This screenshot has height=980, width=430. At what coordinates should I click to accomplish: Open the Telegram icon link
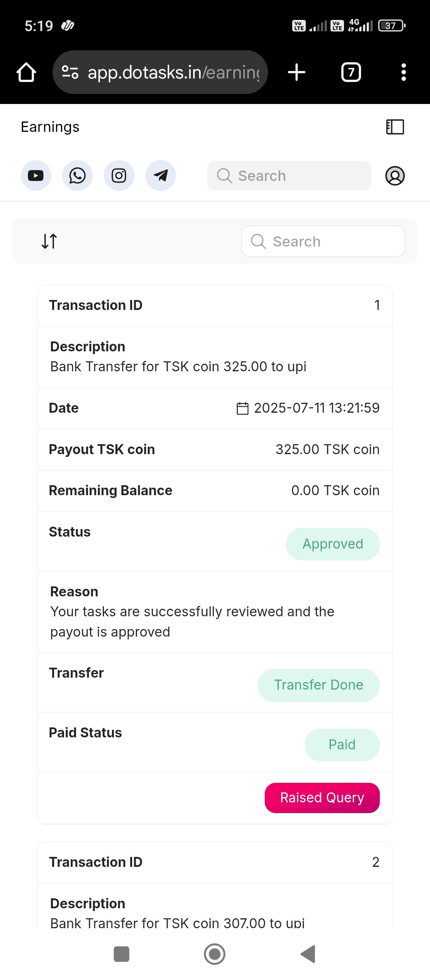[160, 176]
